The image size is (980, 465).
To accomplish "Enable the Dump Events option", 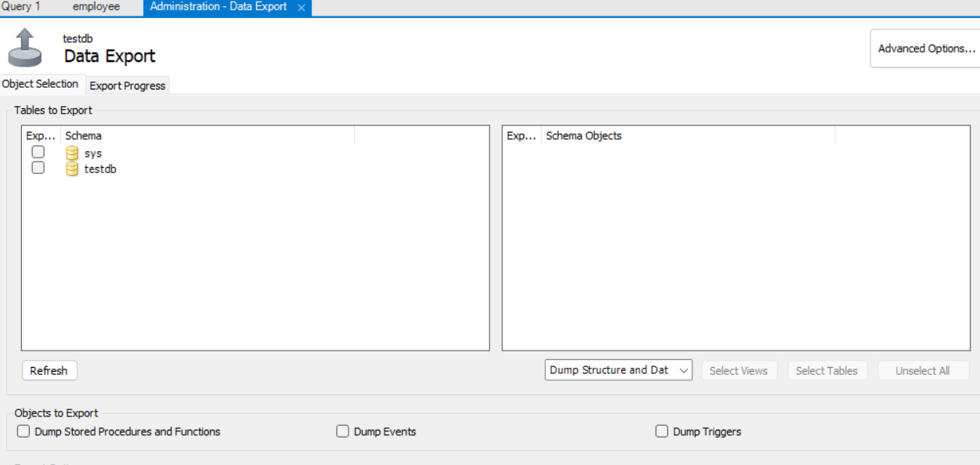I will pyautogui.click(x=342, y=431).
